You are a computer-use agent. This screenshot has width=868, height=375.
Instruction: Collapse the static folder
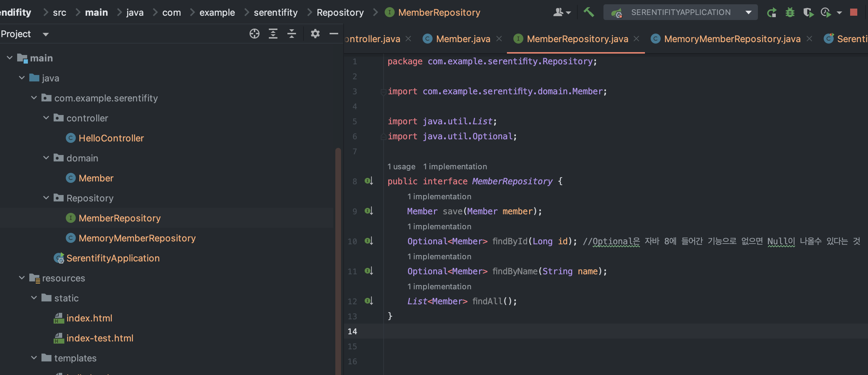point(34,297)
